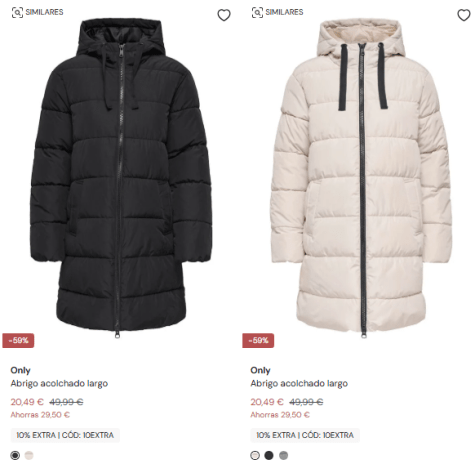Viewport: 475px width, 464px height.
Task: Select black color swatch under black coat
Action: click(x=15, y=455)
